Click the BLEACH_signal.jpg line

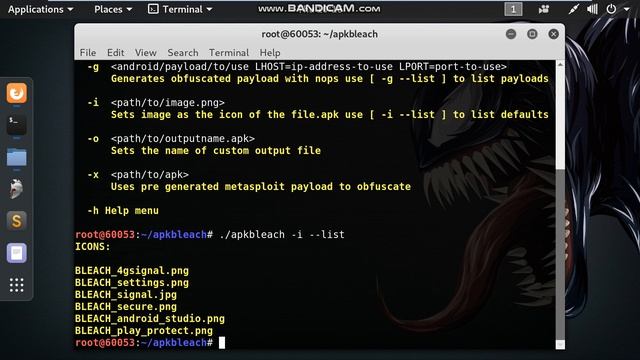pyautogui.click(x=126, y=295)
